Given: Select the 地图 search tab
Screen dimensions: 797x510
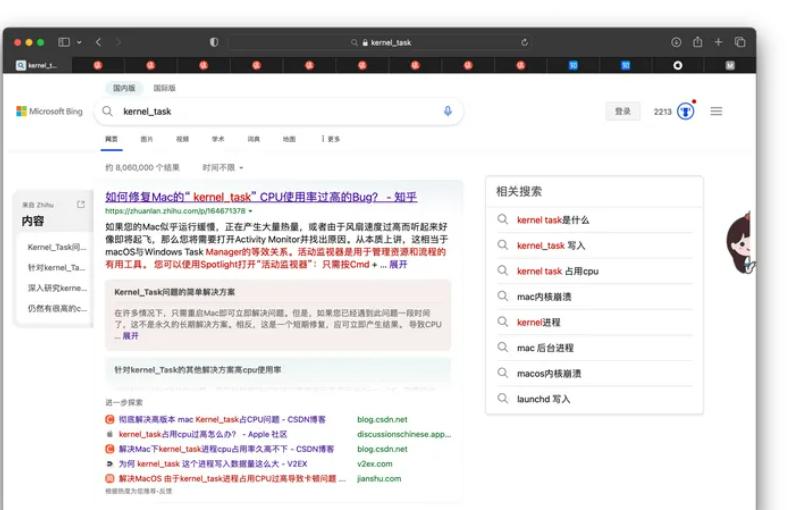Looking at the screenshot, I should 289,139.
